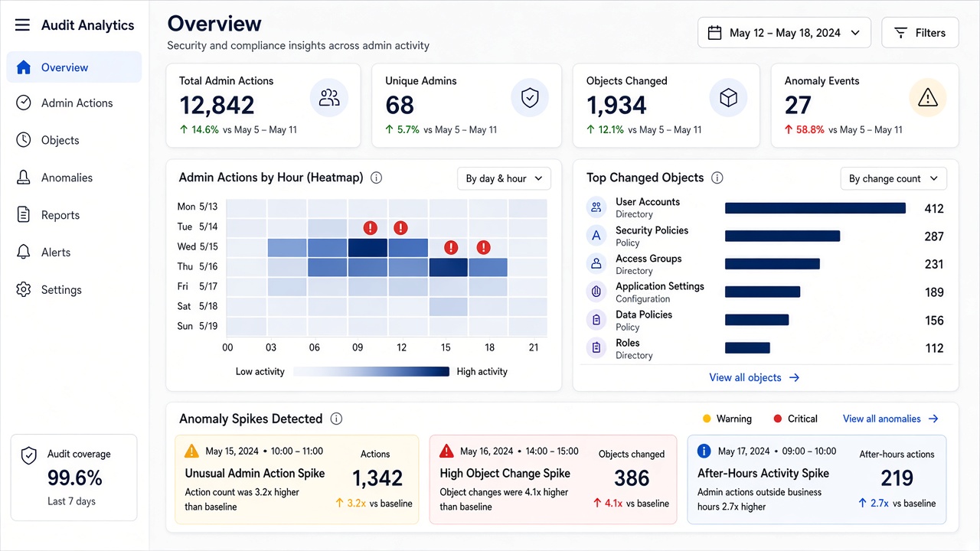Screen dimensions: 980x551
Task: Click the Objects Changed cube icon
Action: point(728,97)
